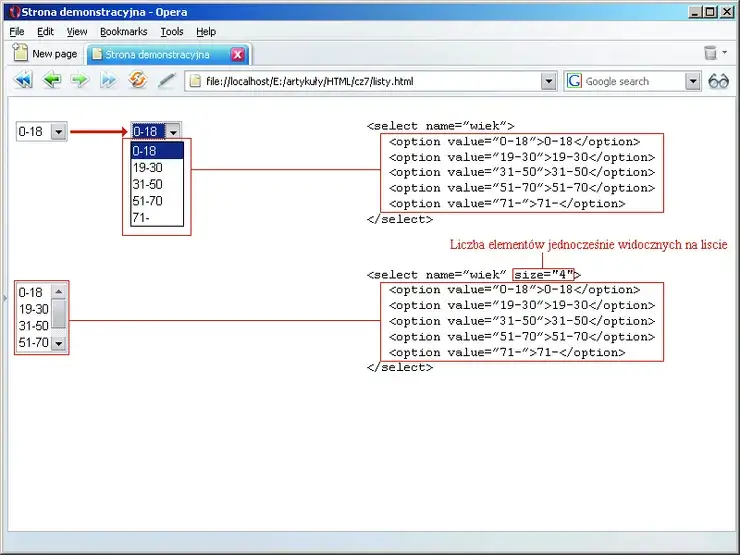This screenshot has height=555, width=740.
Task: Click the list box scroll up arrow
Action: (x=59, y=291)
